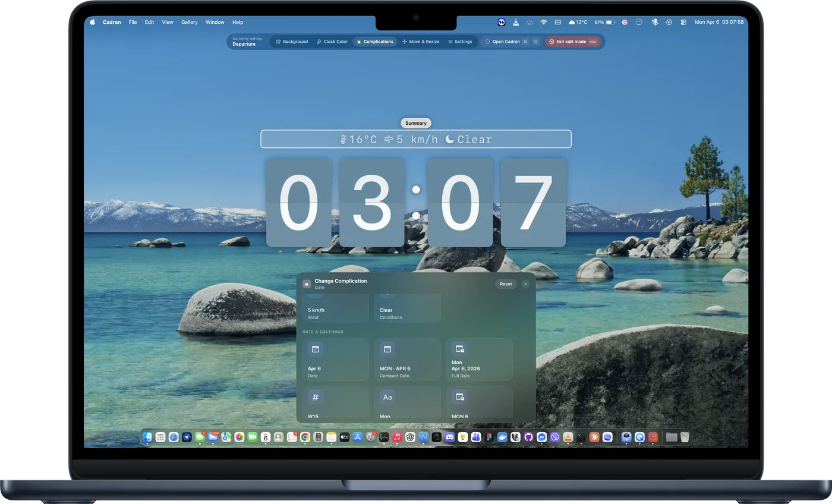Launch Discord from the Dock
Screen dimensions: 832x504
pos(450,437)
